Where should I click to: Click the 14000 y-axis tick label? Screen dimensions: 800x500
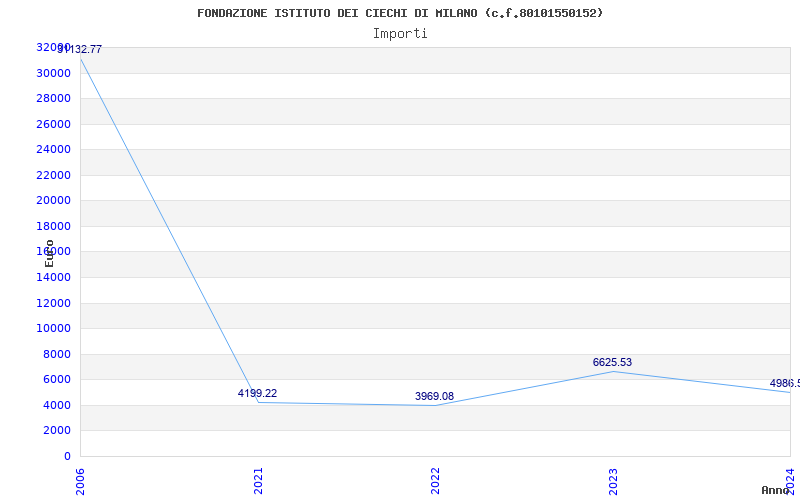pyautogui.click(x=53, y=277)
